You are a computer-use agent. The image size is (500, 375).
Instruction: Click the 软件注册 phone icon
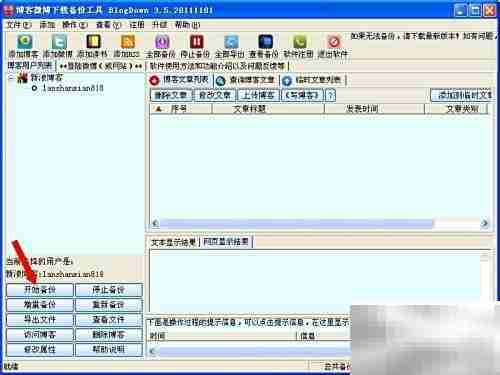tap(299, 42)
